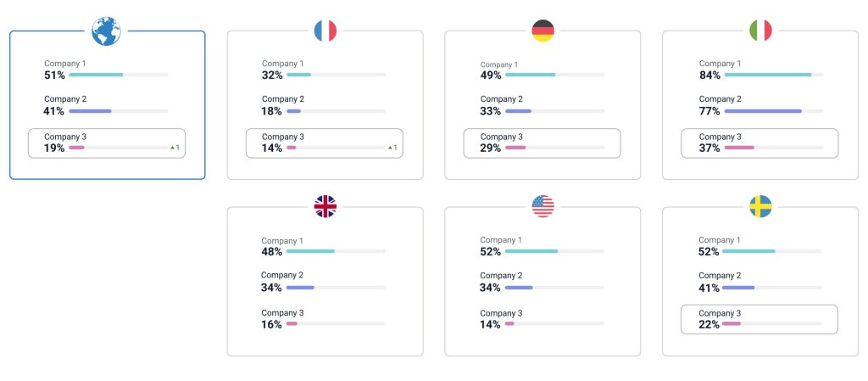Click Company 2 purple bar in worldwide card
This screenshot has width=868, height=381.
pos(90,111)
